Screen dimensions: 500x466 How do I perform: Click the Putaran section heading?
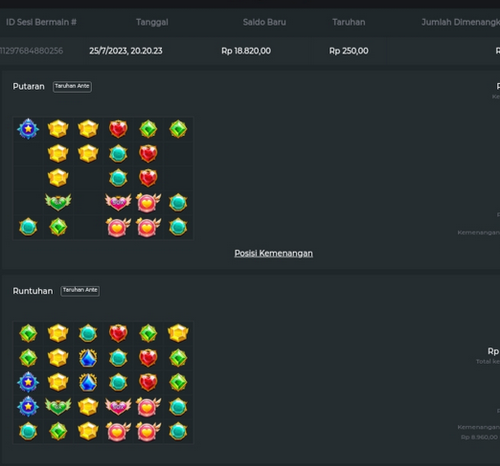pyautogui.click(x=28, y=86)
